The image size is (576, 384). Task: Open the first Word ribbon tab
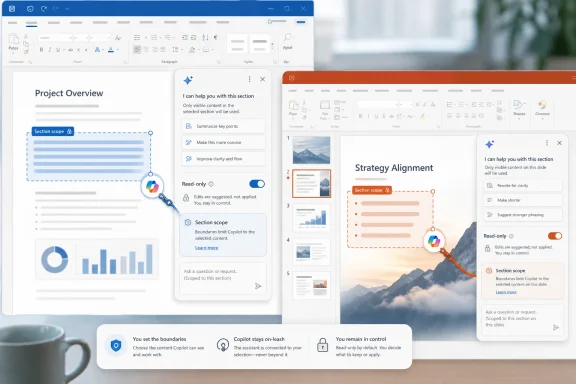pos(12,23)
